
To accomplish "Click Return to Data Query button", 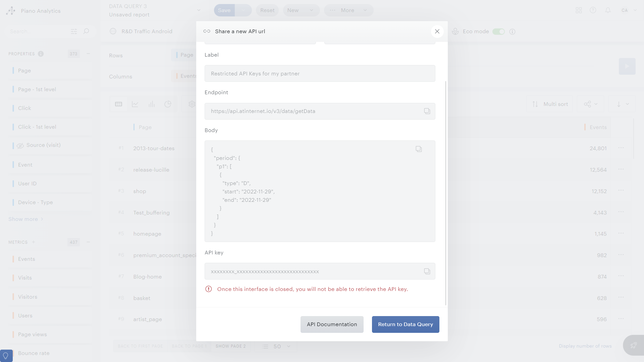I will click(x=405, y=324).
